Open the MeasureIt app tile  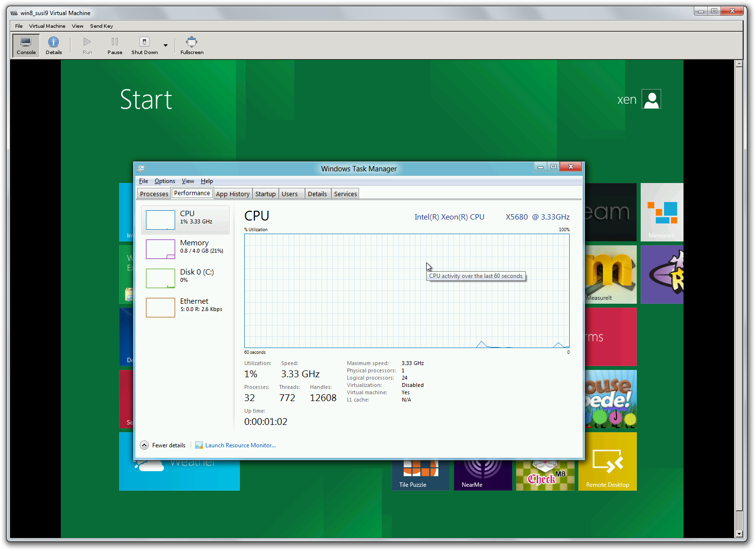point(611,275)
